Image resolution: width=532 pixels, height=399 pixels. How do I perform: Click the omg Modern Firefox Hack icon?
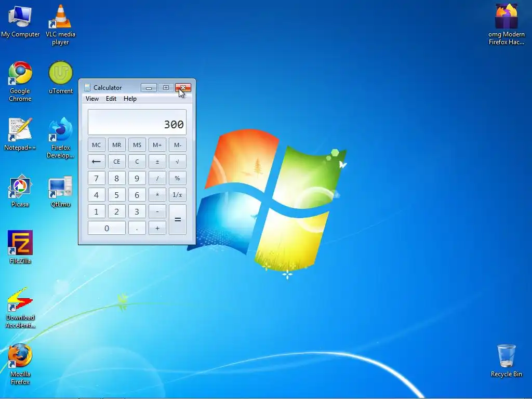[506, 24]
